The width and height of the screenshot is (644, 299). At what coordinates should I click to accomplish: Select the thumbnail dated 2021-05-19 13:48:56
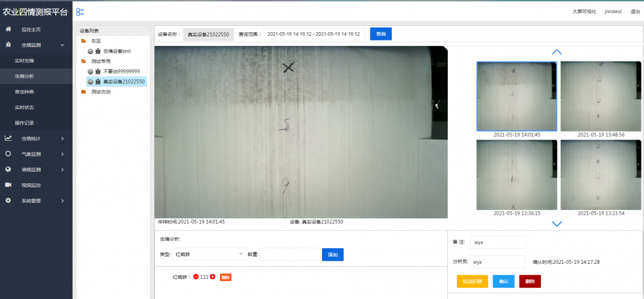[600, 96]
